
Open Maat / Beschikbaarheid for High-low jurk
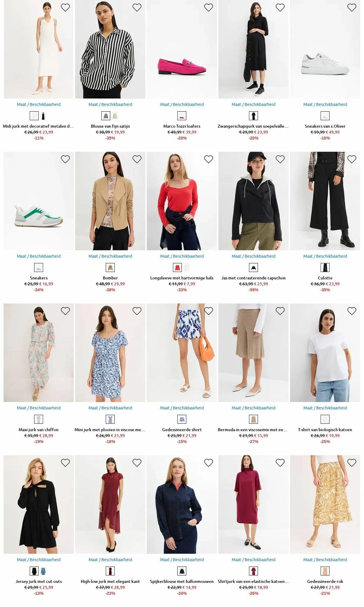point(110,559)
